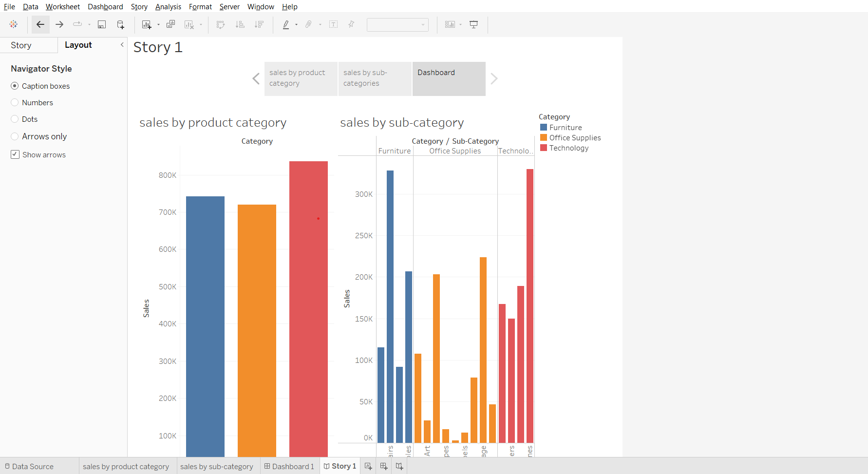
Task: Switch to the Story tab in side pane
Action: coord(21,45)
